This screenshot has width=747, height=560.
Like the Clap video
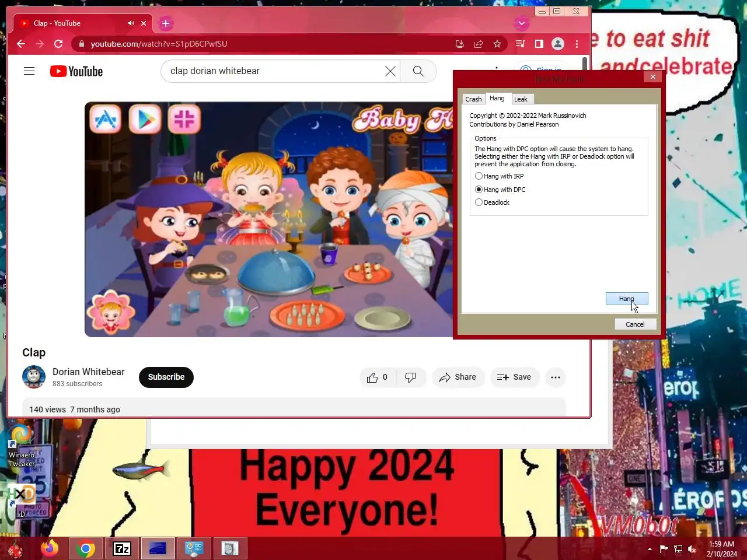(378, 377)
